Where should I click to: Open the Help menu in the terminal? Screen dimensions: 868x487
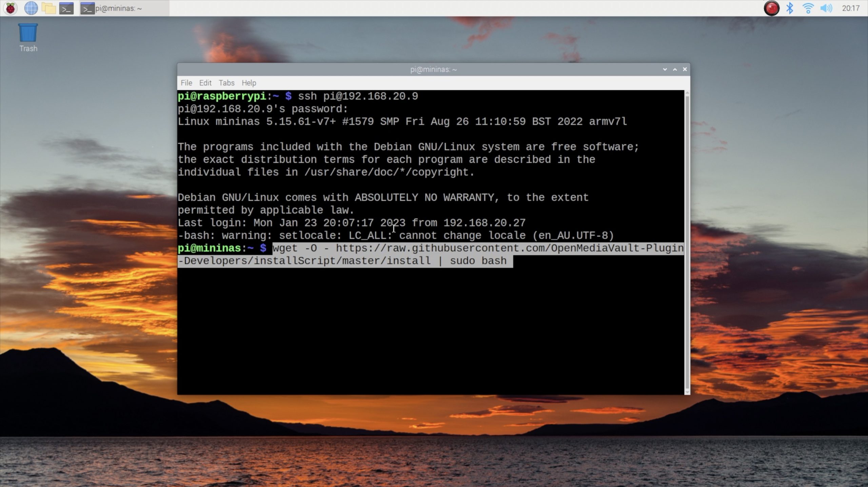(249, 83)
